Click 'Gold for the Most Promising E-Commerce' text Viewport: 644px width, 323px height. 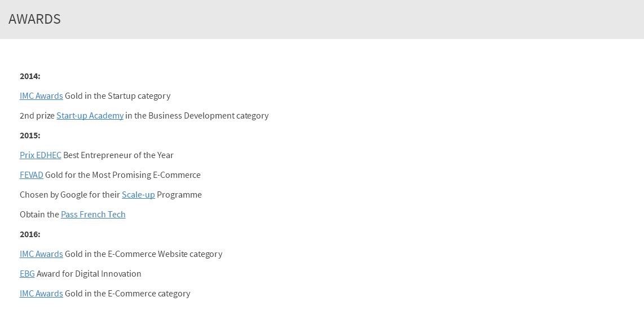coord(123,175)
